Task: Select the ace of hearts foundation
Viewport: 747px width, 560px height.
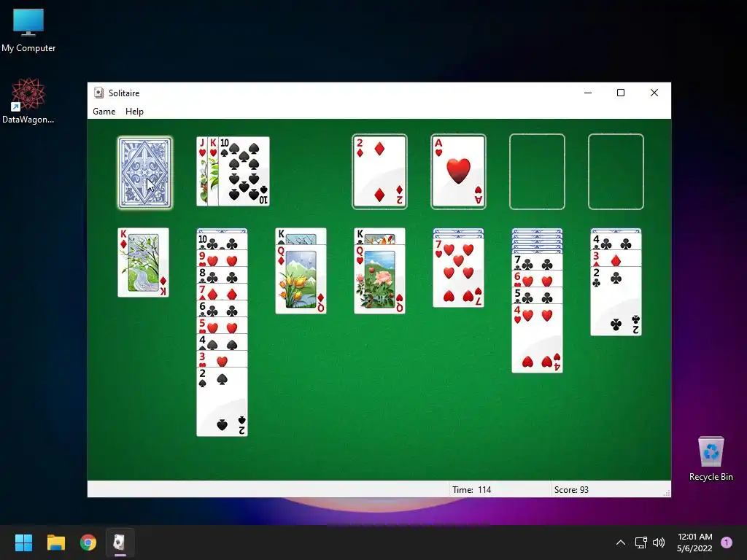Action: 458,171
